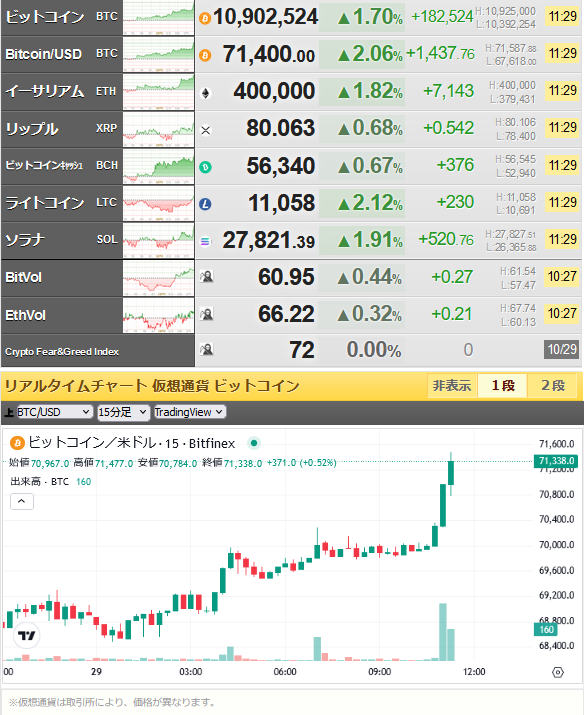Click the BitVol row icon
585x715 pixels.
click(x=207, y=276)
